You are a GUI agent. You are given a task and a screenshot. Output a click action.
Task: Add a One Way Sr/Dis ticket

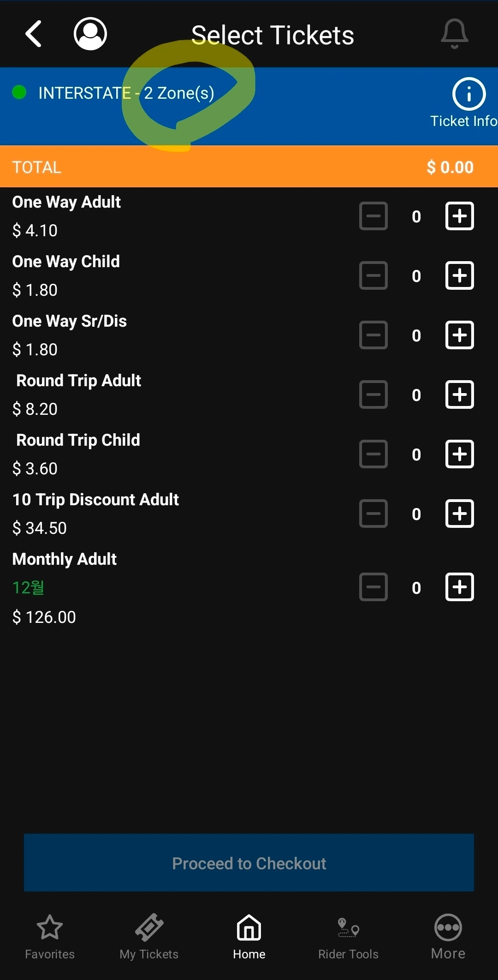(x=460, y=335)
